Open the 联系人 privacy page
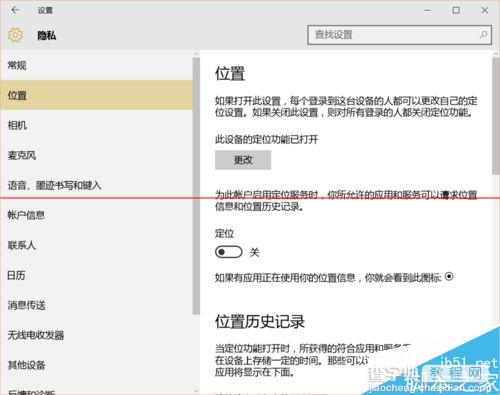 click(x=96, y=245)
